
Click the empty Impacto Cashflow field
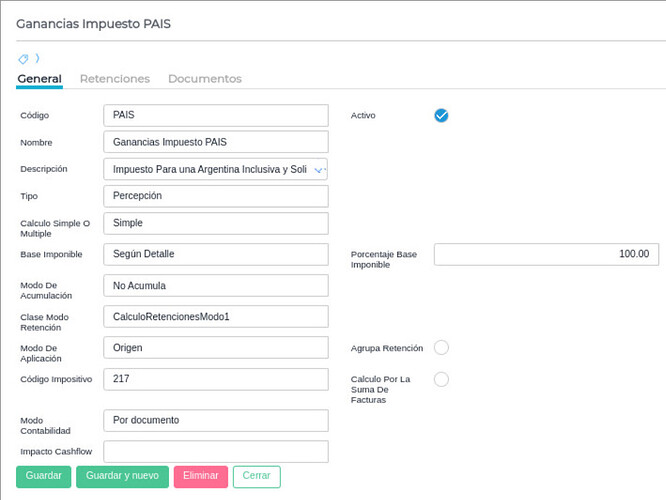pyautogui.click(x=215, y=451)
